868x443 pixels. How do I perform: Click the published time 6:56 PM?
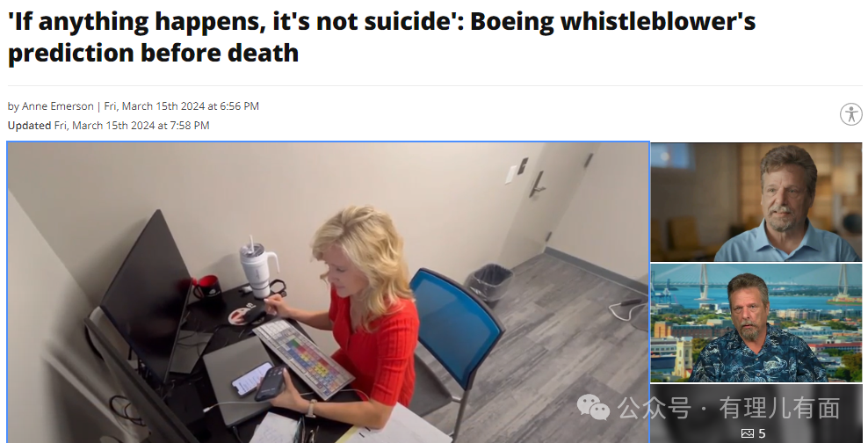click(239, 105)
